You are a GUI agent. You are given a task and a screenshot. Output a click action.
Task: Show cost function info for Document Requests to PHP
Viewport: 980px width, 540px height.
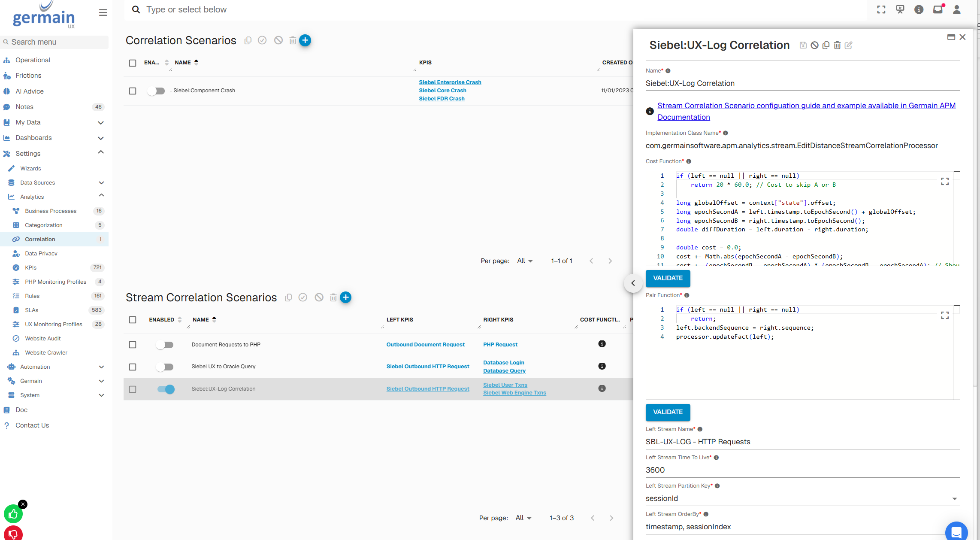coord(602,344)
